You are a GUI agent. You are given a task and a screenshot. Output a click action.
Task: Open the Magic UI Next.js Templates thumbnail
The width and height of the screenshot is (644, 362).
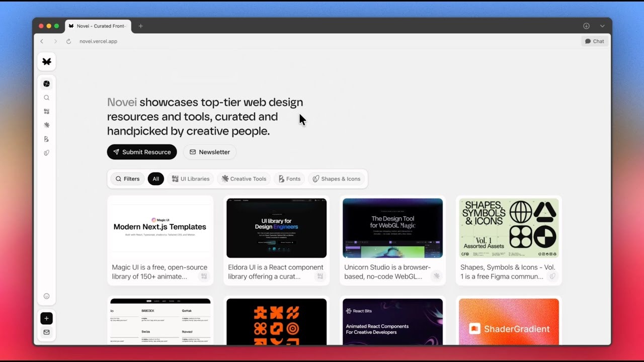click(x=160, y=228)
